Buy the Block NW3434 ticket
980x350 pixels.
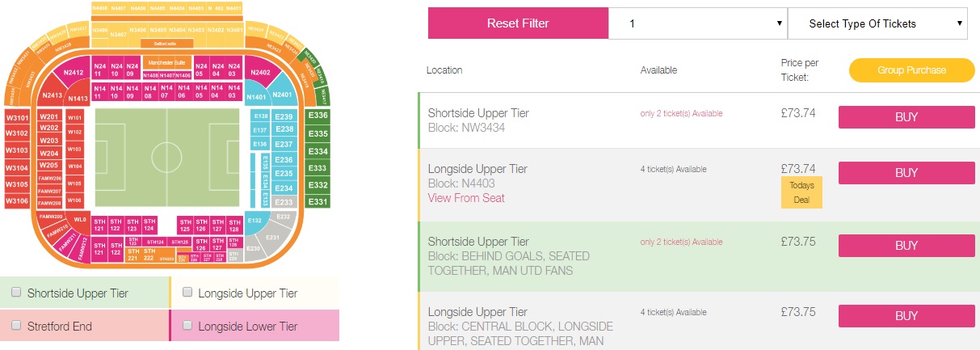906,117
